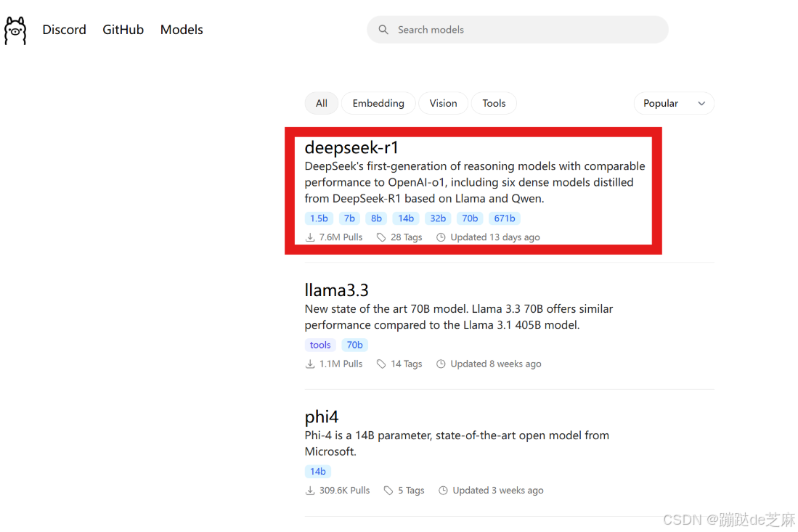The image size is (798, 532).
Task: Click the clock icon by Updated 8 weeks ago
Action: coord(441,364)
